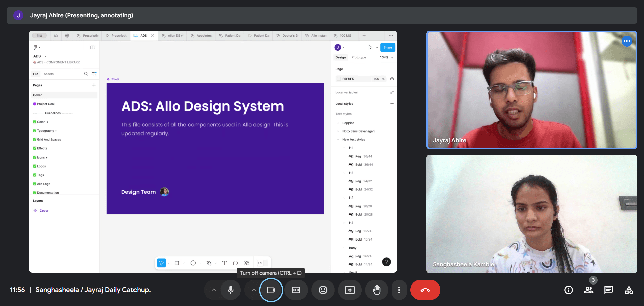Select the Text tool
Viewport: 644px width, 306px height.
pyautogui.click(x=224, y=263)
